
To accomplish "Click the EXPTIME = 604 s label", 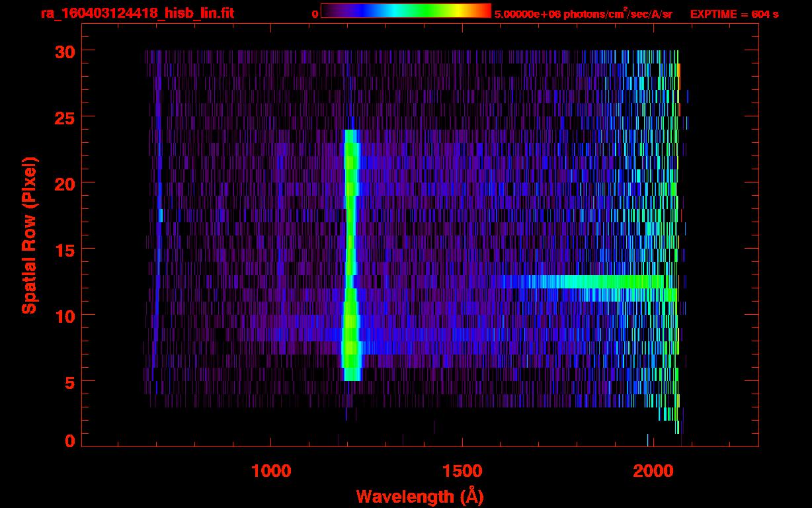I will click(x=734, y=14).
